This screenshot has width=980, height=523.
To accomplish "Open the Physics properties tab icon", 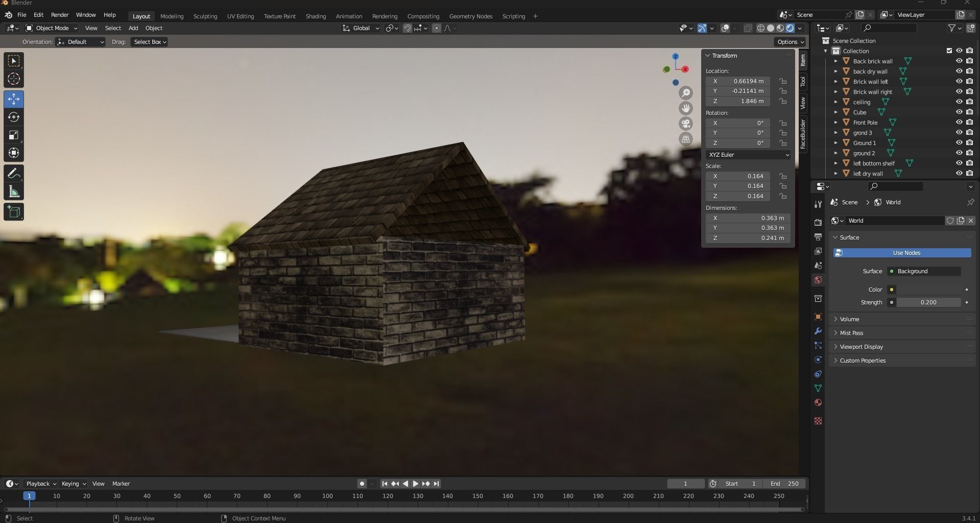I will (818, 360).
